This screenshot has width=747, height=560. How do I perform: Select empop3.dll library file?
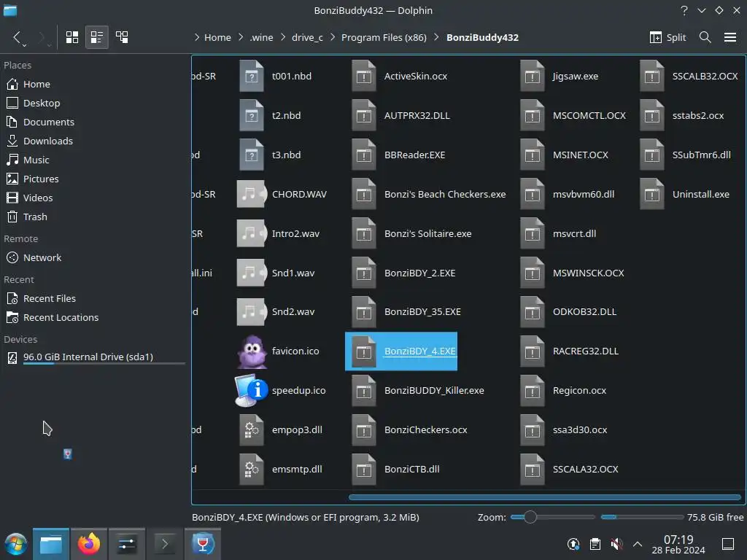tap(280, 429)
